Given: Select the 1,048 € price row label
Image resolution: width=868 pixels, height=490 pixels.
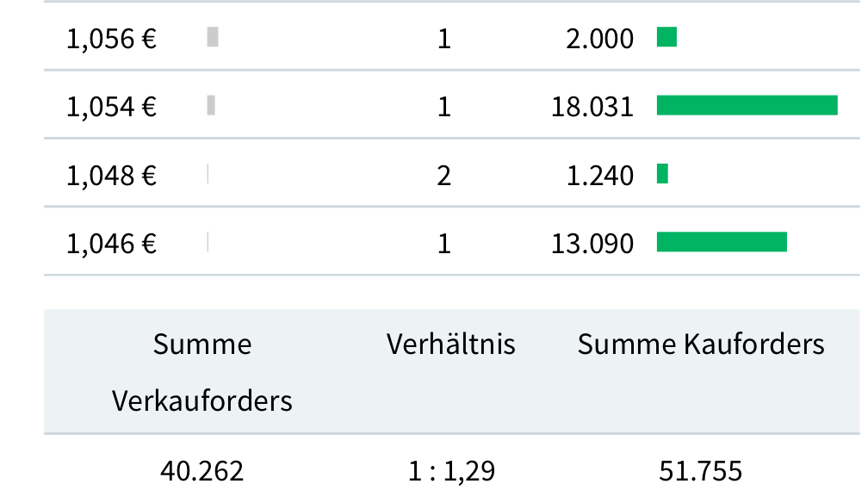Looking at the screenshot, I should tap(112, 176).
